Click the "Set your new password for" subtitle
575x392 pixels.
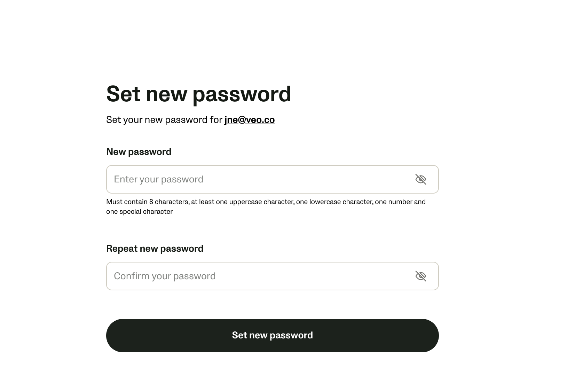(164, 120)
